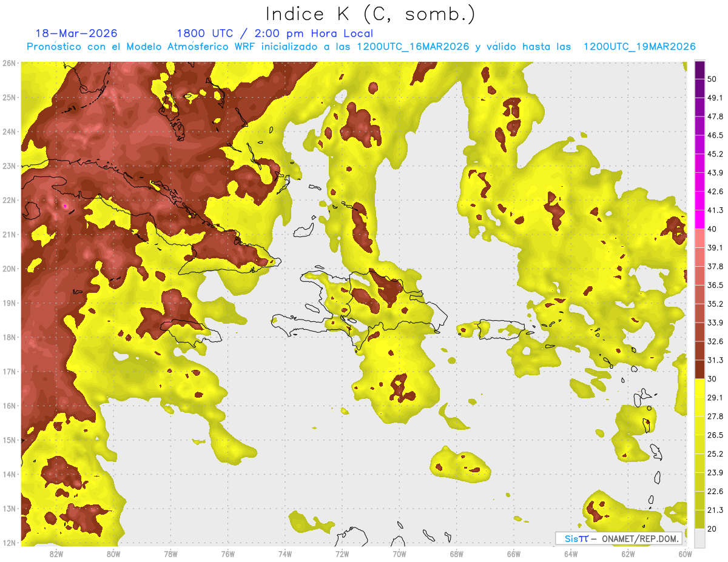Click the valid-until timestamp '1200UTC_19MAR2026'
Screen dimensions: 728x562
[639, 47]
